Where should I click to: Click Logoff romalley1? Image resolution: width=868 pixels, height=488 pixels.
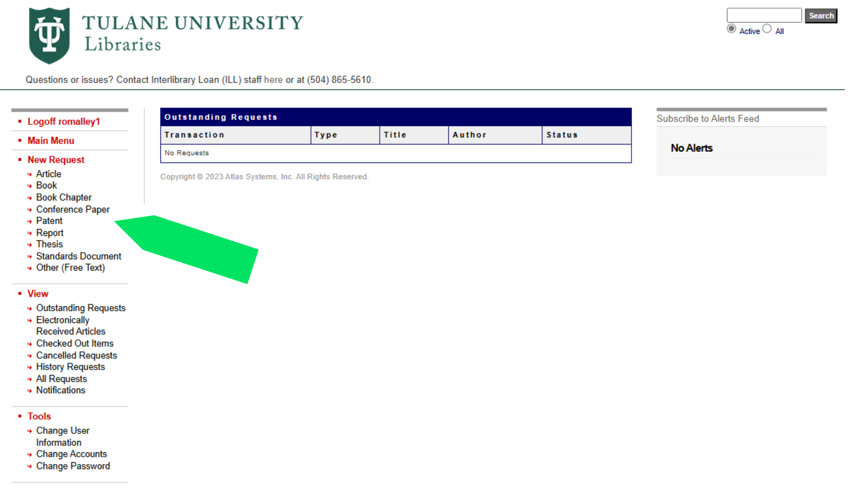pos(62,121)
